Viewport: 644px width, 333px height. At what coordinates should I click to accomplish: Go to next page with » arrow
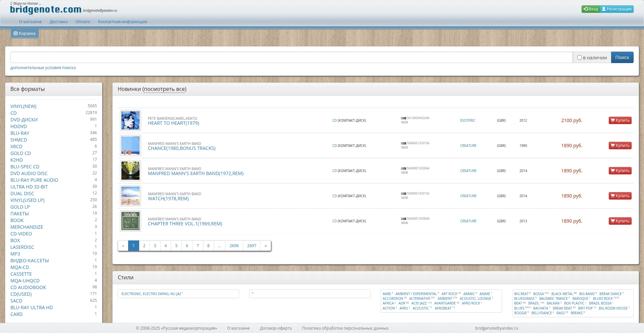[x=266, y=246]
